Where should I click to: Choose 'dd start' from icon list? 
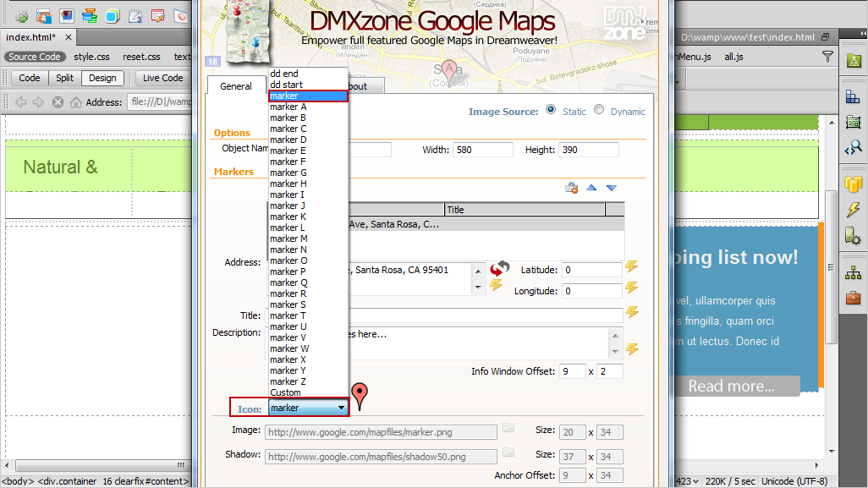pyautogui.click(x=308, y=85)
